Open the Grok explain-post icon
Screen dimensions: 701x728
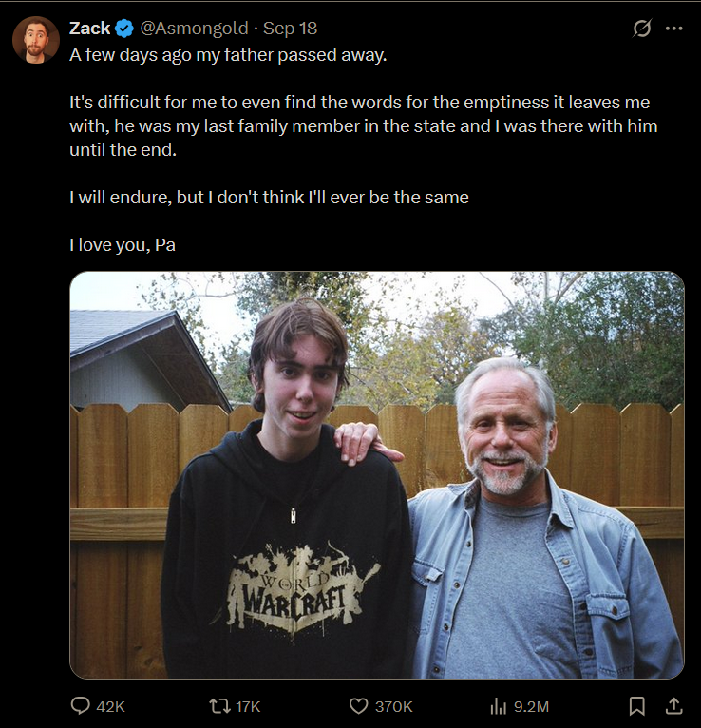[642, 29]
